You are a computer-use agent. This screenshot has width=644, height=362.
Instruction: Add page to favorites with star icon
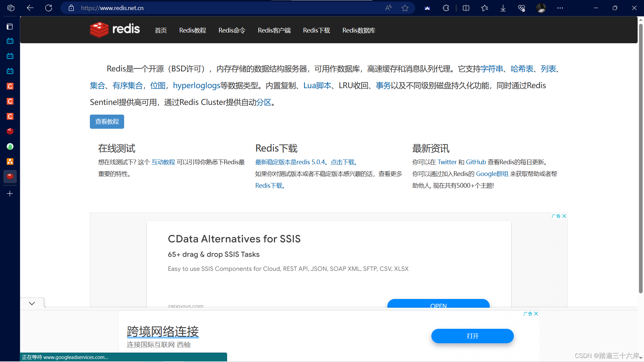(x=405, y=8)
